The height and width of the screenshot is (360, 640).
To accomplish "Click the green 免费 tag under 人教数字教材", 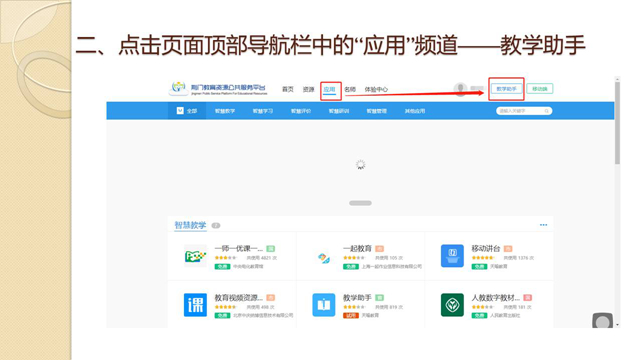I will click(479, 316).
